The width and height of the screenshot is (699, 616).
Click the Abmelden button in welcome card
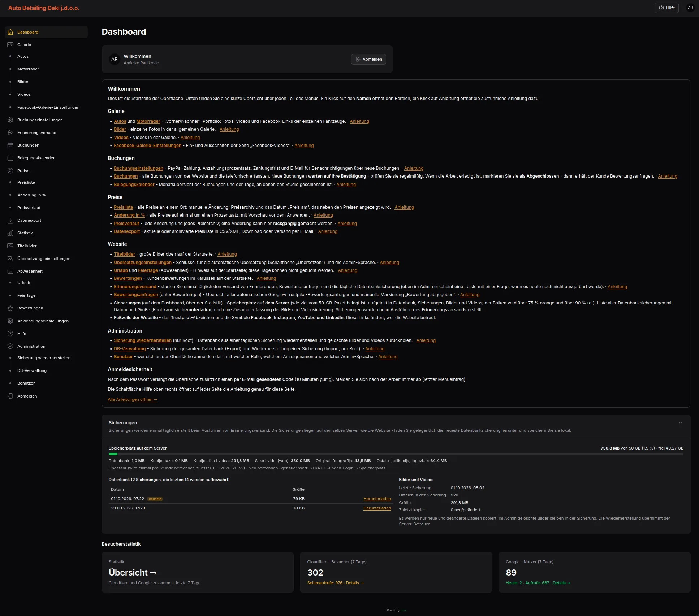tap(368, 59)
